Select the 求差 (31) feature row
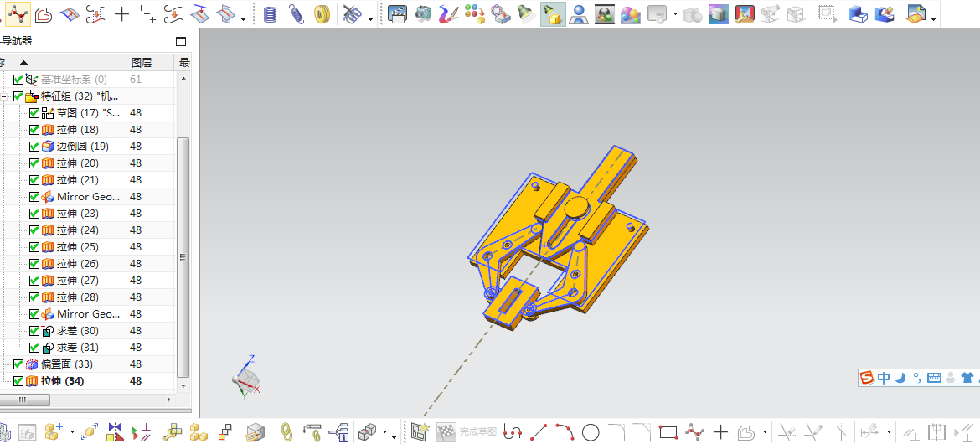Image resolution: width=980 pixels, height=444 pixels. coord(78,347)
